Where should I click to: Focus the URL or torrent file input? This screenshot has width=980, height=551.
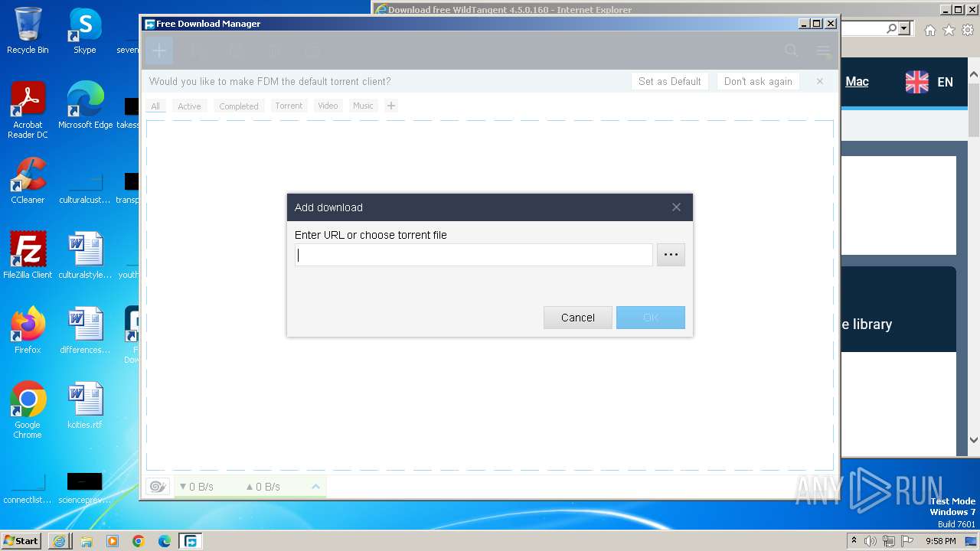tap(474, 255)
